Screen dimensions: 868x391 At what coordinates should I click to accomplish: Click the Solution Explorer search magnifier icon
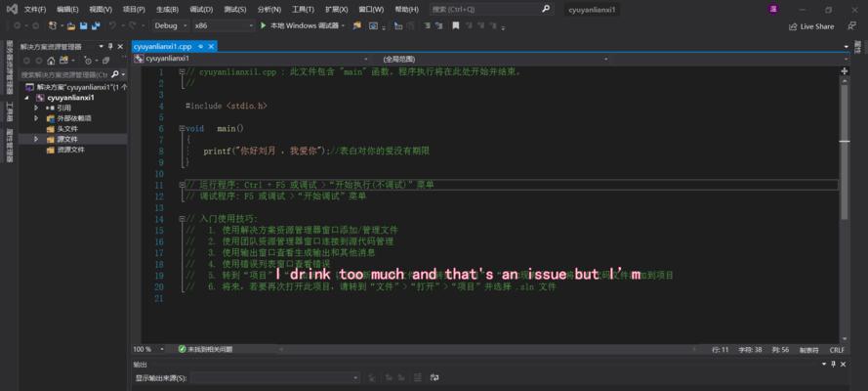115,73
